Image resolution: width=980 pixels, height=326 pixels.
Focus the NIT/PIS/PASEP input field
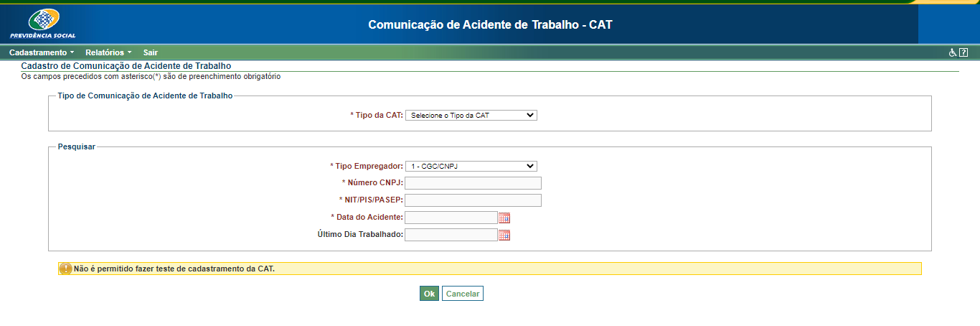(473, 200)
